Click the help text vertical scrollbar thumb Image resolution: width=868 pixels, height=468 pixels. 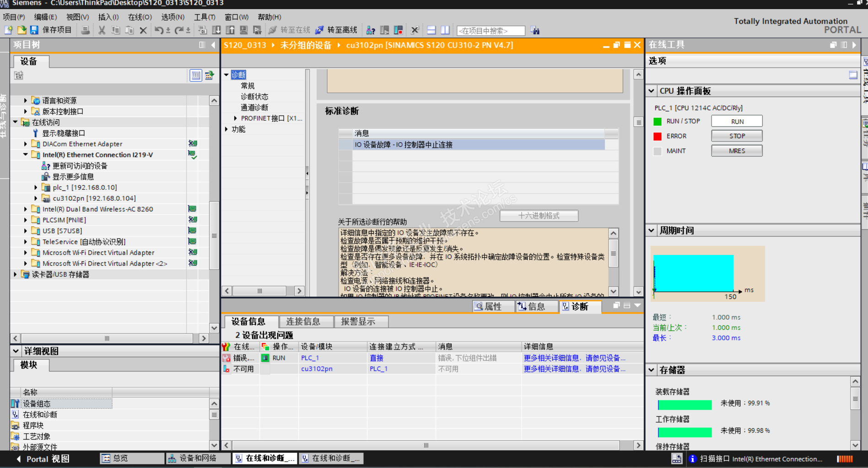[614, 253]
